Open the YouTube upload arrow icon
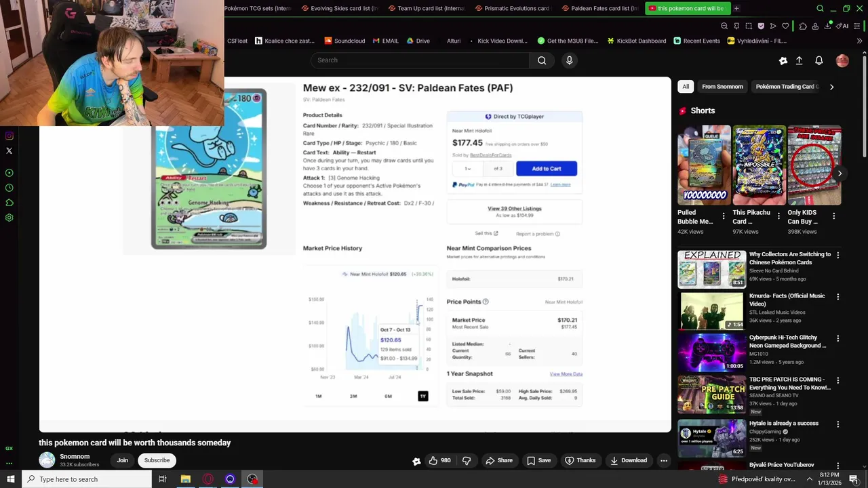868x488 pixels. click(799, 60)
